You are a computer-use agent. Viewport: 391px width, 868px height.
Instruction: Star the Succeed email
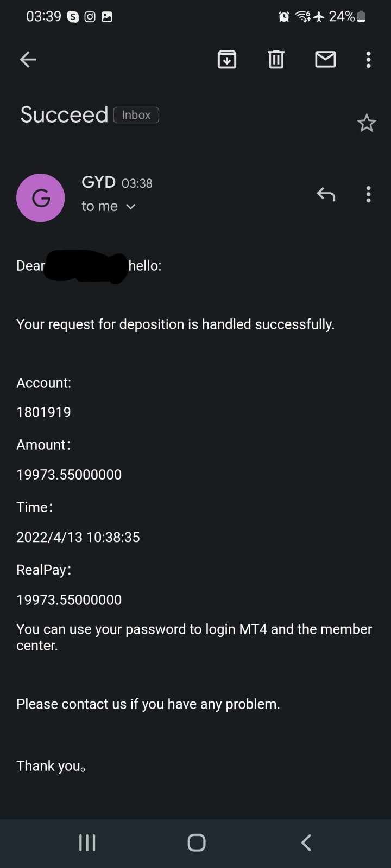click(x=367, y=123)
